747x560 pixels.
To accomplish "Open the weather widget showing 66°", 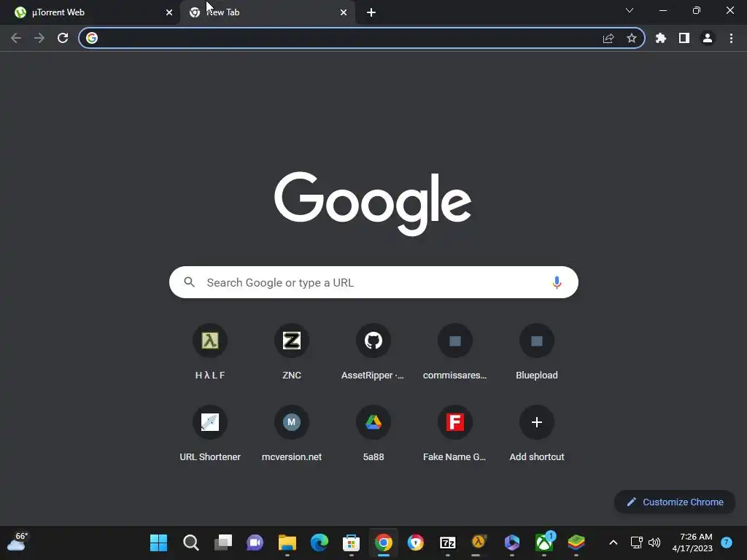I will [18, 542].
